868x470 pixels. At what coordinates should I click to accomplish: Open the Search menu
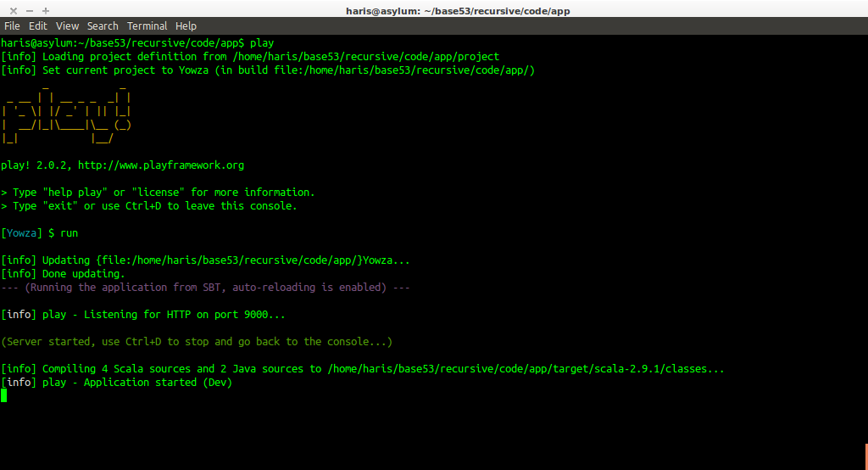[103, 26]
